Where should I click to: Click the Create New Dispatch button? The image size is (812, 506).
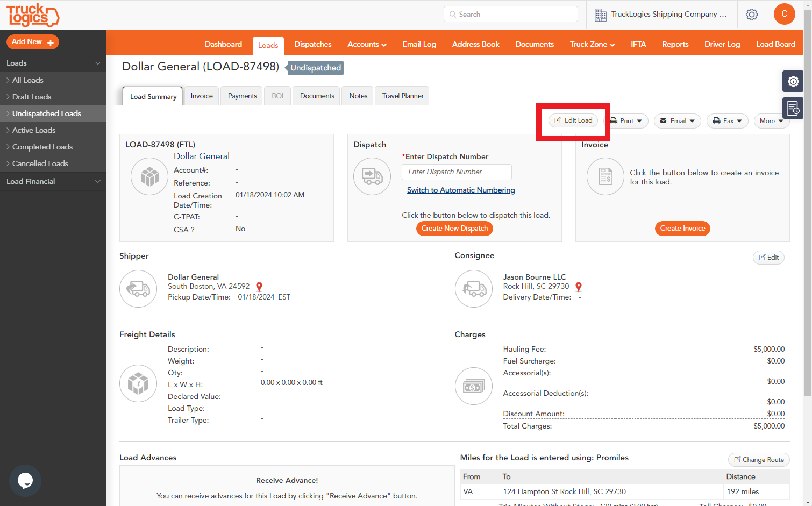(x=454, y=228)
